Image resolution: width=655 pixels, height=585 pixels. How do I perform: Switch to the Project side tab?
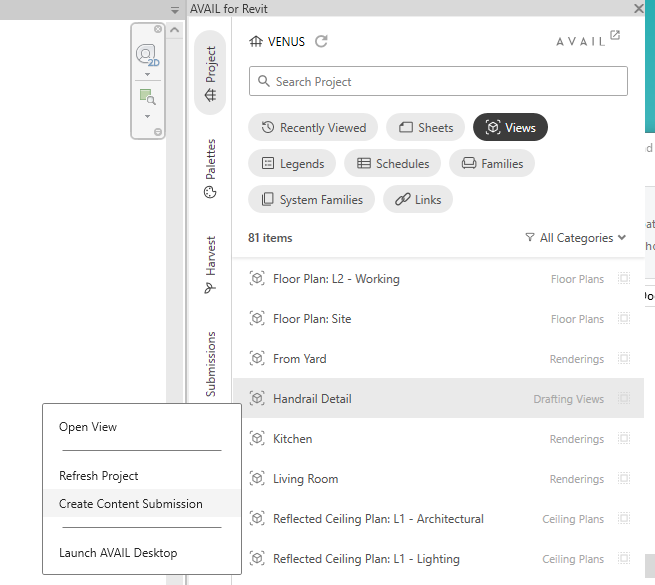pyautogui.click(x=210, y=73)
